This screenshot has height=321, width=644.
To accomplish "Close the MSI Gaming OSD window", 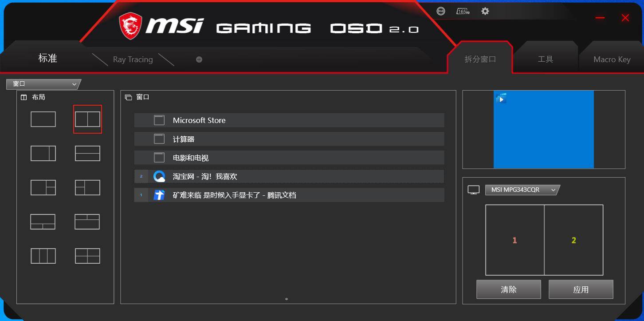I will click(x=625, y=18).
